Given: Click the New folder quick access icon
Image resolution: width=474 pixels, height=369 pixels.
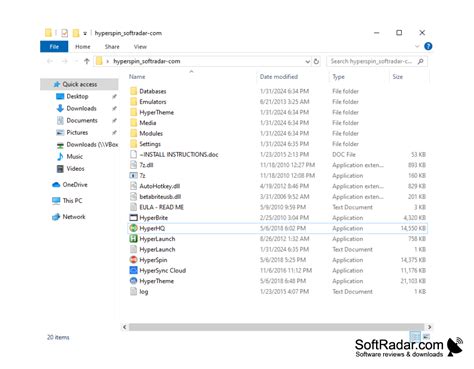Looking at the screenshot, I should pos(76,33).
